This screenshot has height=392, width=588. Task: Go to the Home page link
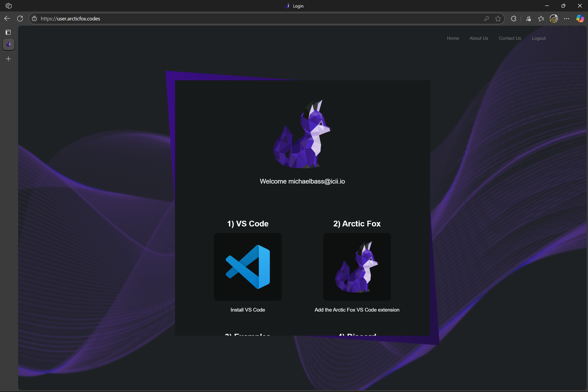(453, 38)
